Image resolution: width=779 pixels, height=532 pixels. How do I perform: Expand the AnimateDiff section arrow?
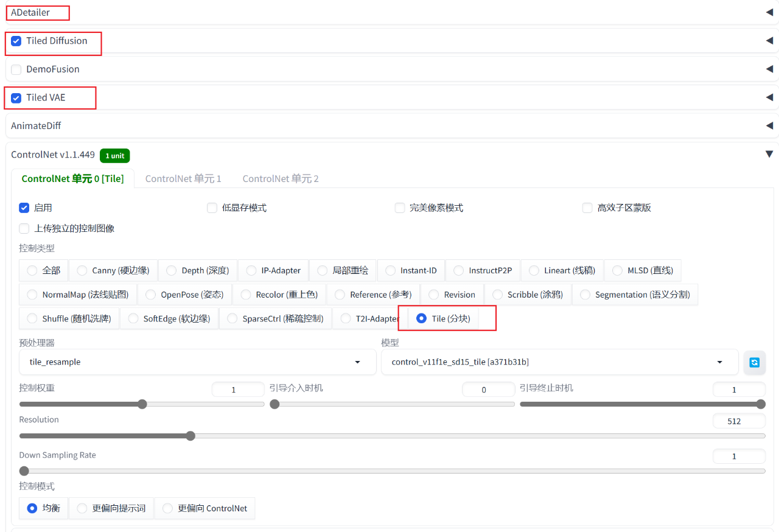click(x=769, y=125)
